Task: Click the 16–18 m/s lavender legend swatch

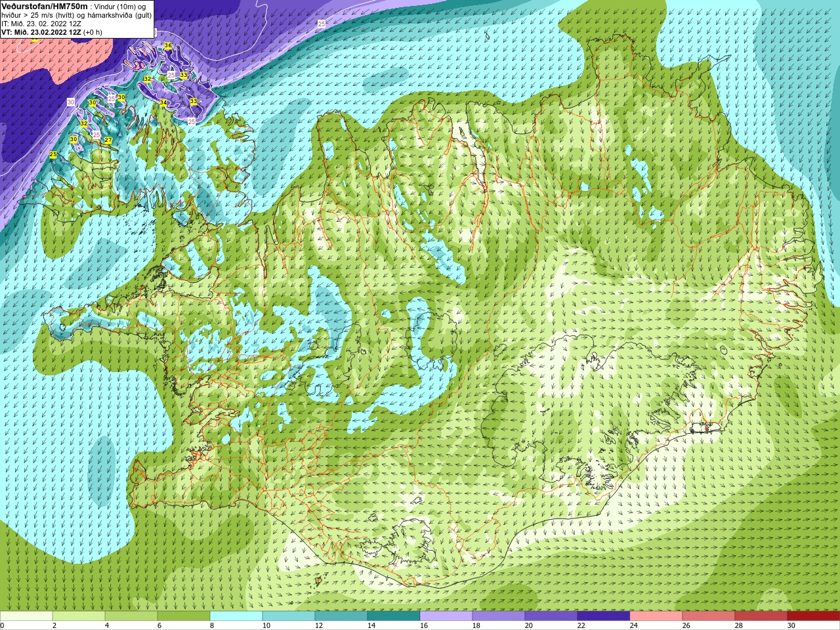Action: 446,616
